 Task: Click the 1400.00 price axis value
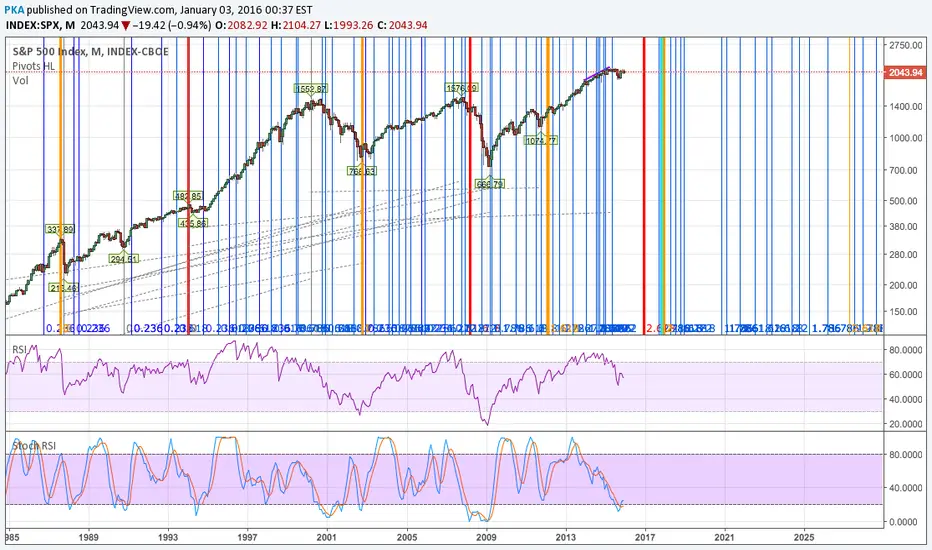(x=906, y=106)
